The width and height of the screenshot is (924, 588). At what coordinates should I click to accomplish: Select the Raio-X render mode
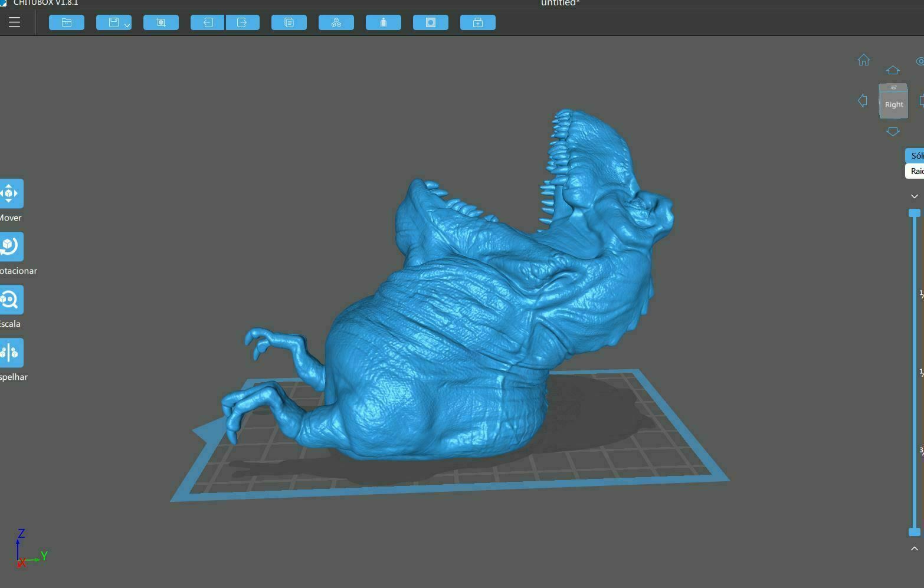(915, 171)
